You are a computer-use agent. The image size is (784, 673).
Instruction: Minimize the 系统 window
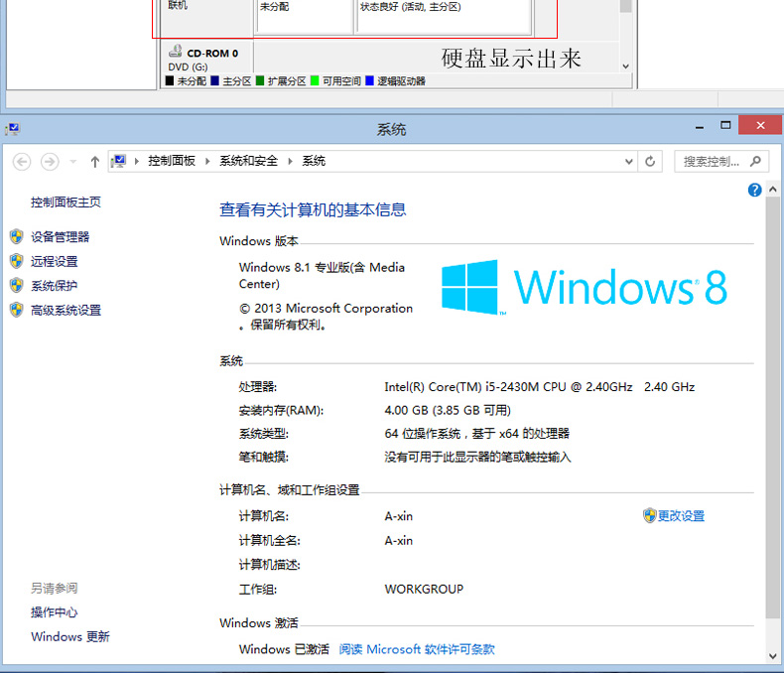point(700,126)
